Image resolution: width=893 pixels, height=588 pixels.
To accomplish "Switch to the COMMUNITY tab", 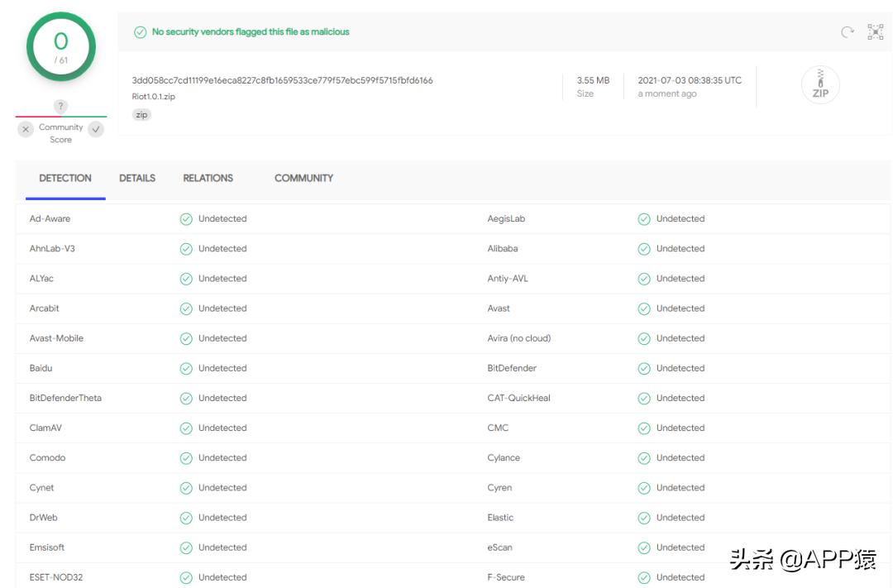I will (x=303, y=178).
